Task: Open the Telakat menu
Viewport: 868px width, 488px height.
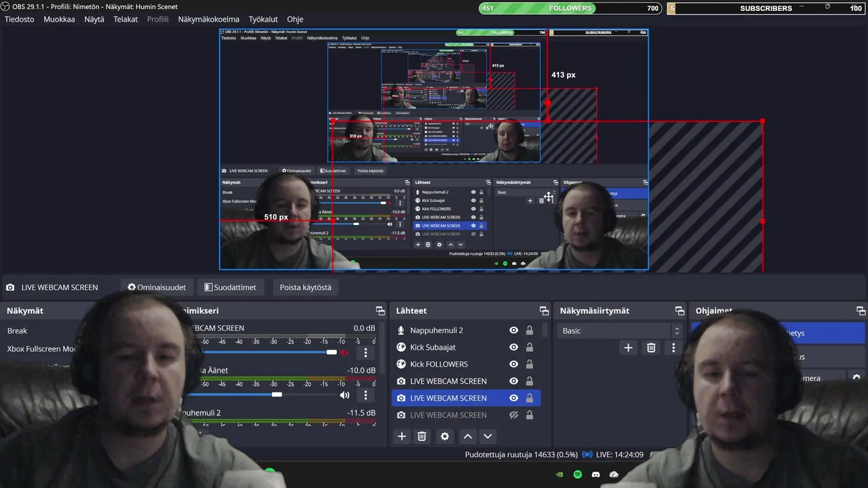Action: coord(125,19)
